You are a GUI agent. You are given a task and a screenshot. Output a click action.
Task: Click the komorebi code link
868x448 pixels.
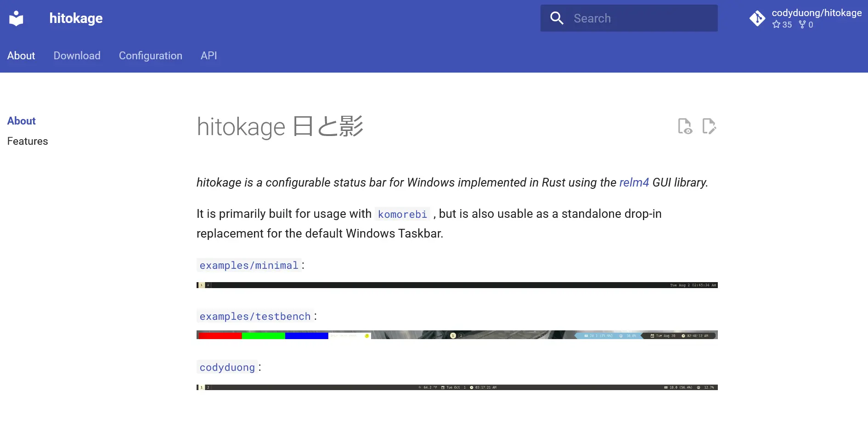[x=402, y=214]
